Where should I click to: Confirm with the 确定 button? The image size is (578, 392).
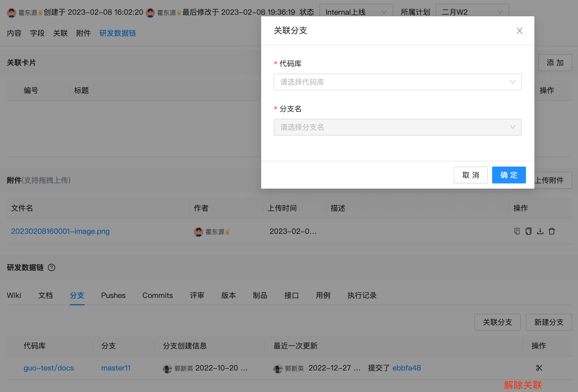(509, 175)
